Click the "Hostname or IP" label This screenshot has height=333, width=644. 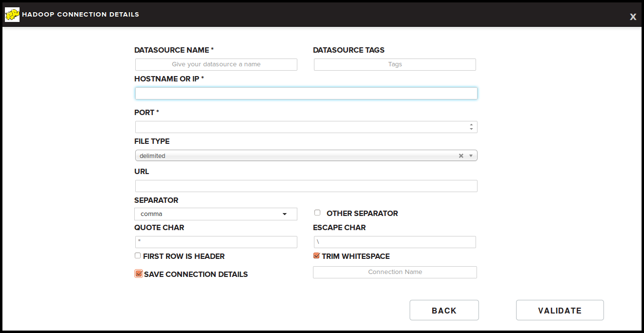pos(169,79)
